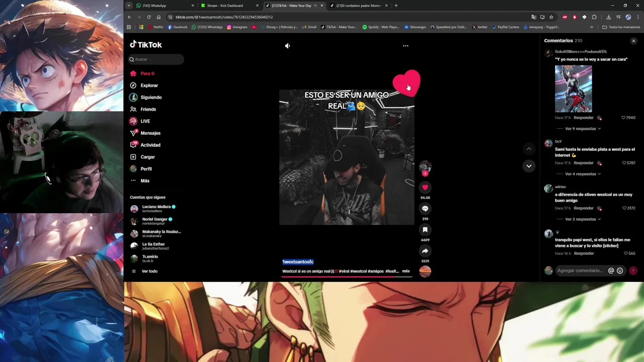Open Mensajes in sidebar
Screen dimensions: 644x362
pos(145,133)
